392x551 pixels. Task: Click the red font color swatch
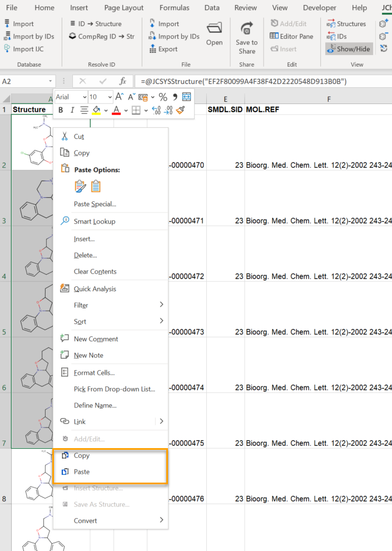[116, 110]
